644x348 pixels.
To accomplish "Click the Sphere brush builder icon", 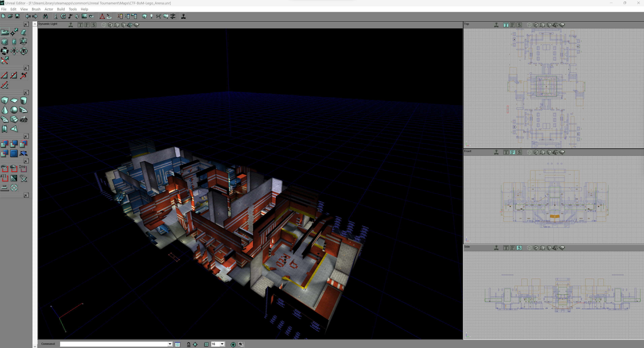I will [14, 110].
